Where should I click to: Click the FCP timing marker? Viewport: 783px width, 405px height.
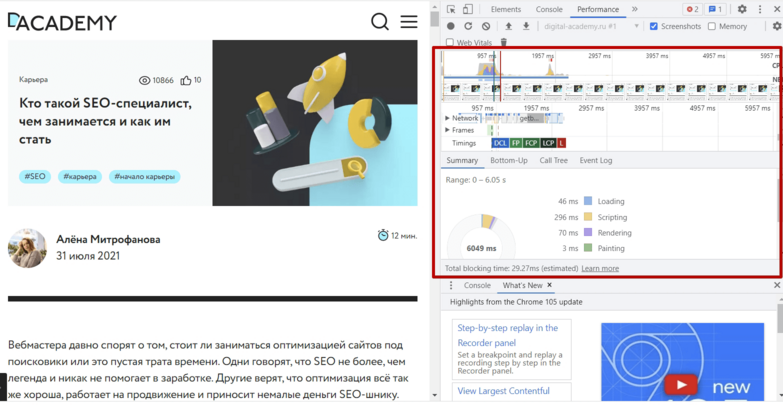[x=531, y=143]
